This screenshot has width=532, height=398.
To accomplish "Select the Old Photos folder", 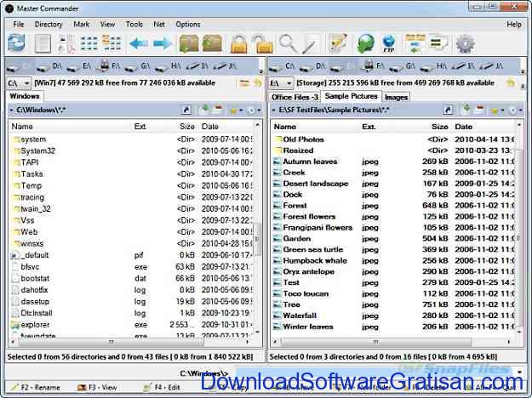I will coord(393,139).
